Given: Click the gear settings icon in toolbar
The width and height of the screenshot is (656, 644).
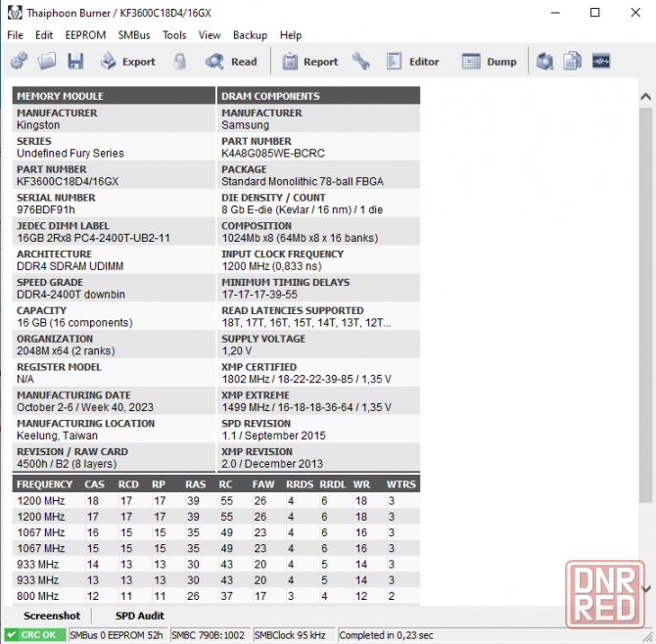Looking at the screenshot, I should (x=19, y=62).
